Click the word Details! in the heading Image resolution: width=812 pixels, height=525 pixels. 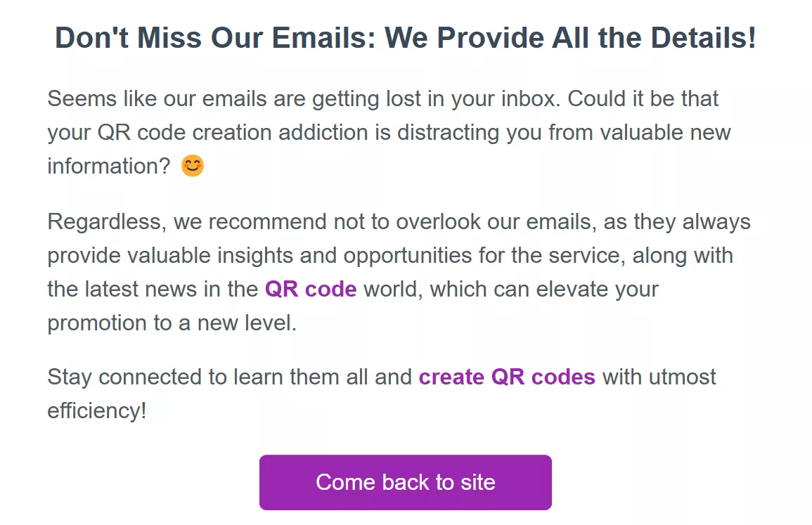(x=703, y=38)
